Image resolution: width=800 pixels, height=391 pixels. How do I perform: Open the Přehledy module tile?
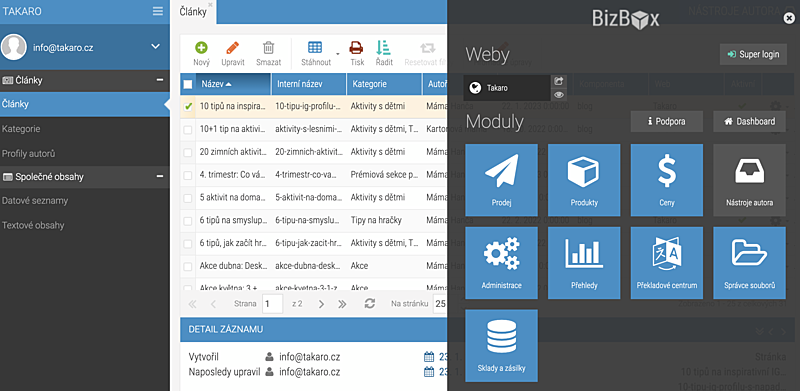584,263
